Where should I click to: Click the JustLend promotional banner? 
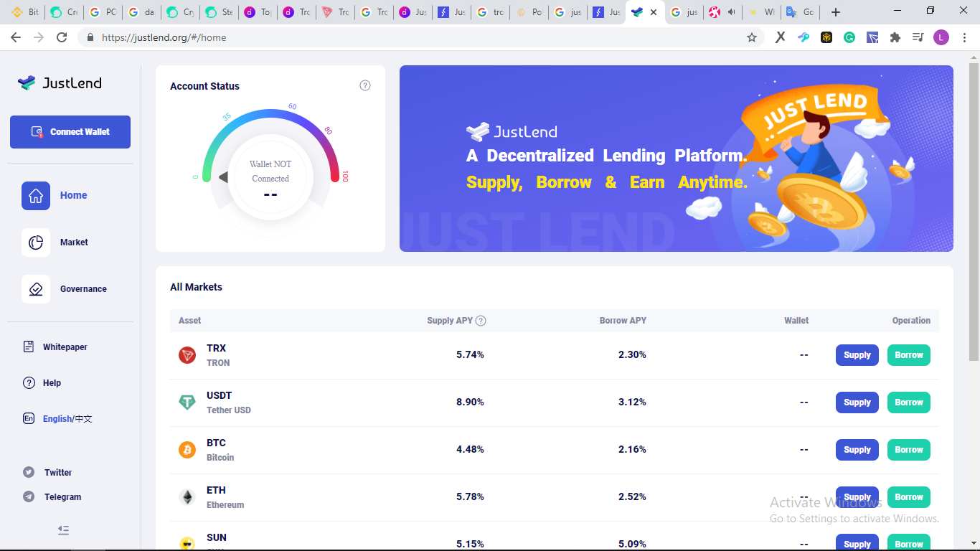pyautogui.click(x=677, y=159)
